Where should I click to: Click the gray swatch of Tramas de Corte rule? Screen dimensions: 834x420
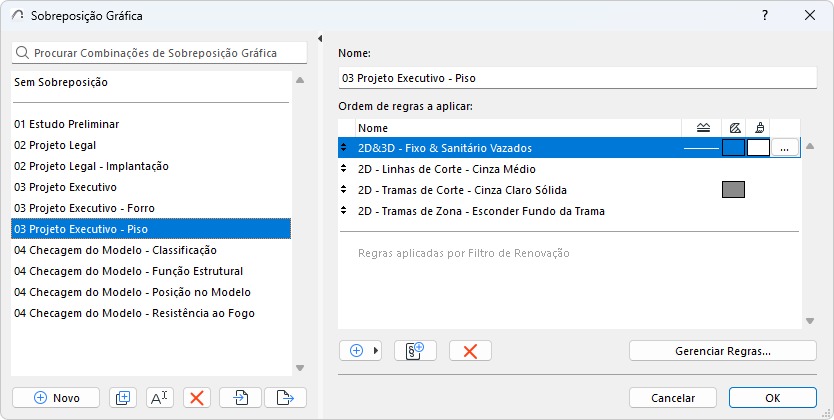click(733, 190)
